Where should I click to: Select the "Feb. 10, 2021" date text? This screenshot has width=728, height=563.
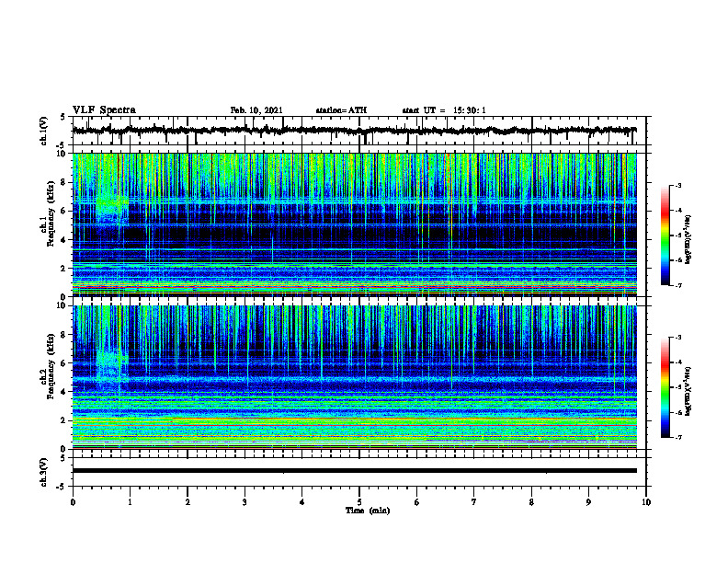click(x=256, y=110)
